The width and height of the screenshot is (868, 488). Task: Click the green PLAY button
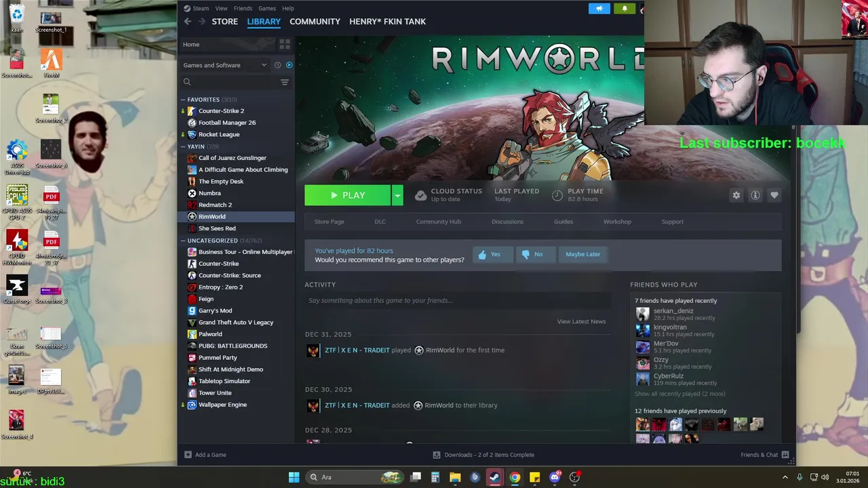pos(348,195)
